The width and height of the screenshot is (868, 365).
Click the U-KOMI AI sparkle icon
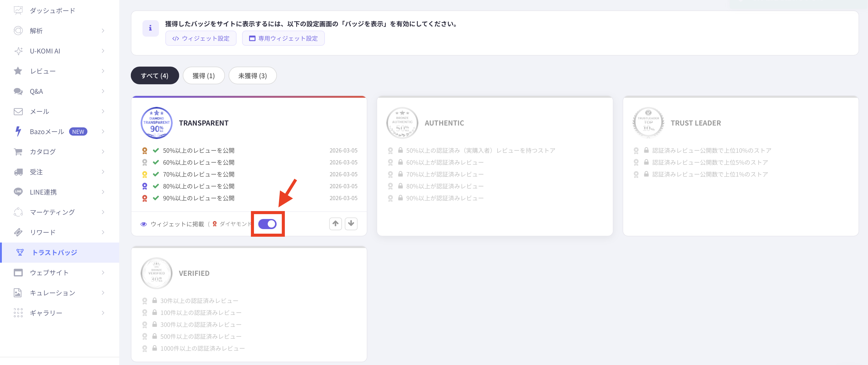pos(18,51)
